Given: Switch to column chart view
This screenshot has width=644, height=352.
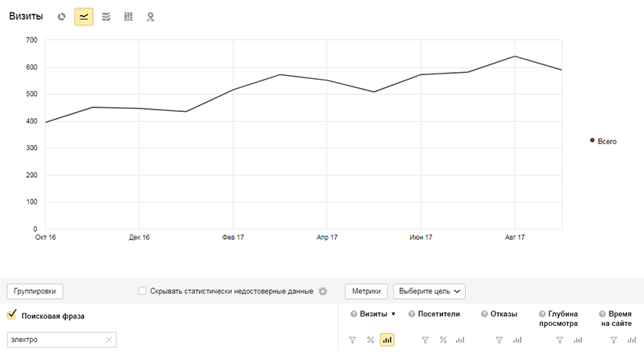Looking at the screenshot, I should click(x=128, y=16).
